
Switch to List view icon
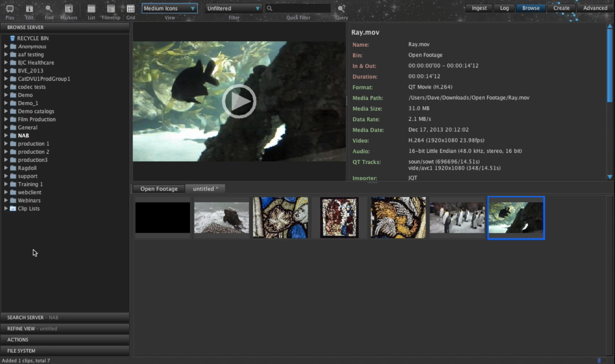pos(91,9)
